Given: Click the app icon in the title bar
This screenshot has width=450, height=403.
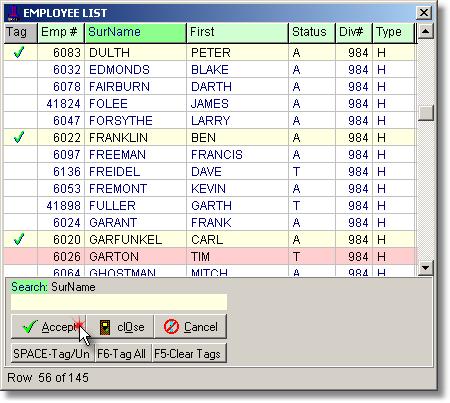Looking at the screenshot, I should tap(13, 13).
